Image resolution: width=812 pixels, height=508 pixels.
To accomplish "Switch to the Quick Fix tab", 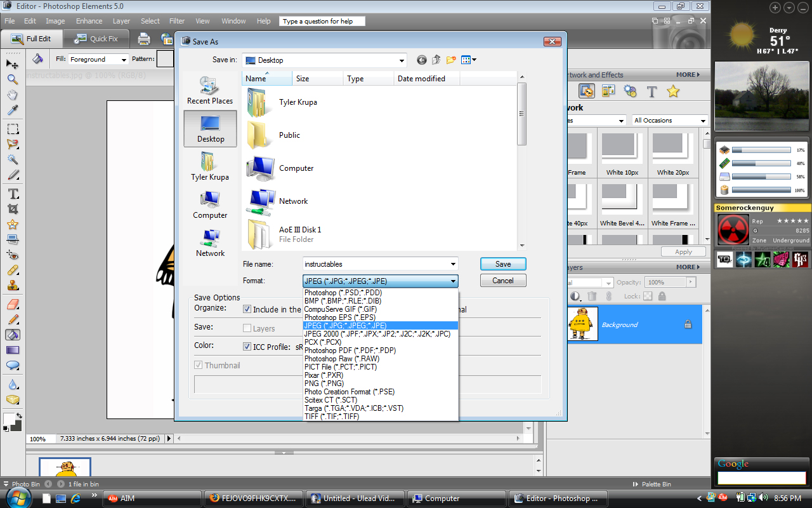I will point(98,39).
